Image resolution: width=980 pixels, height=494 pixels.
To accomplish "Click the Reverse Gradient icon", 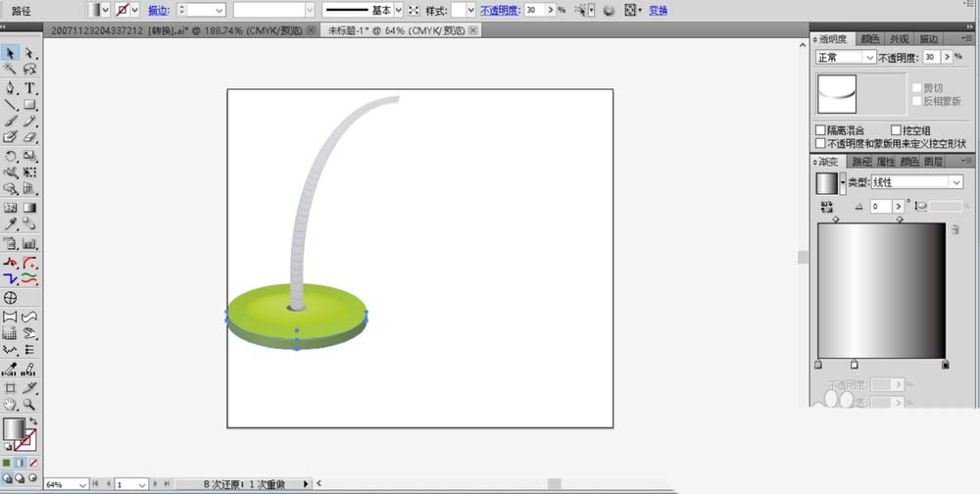I will 827,206.
